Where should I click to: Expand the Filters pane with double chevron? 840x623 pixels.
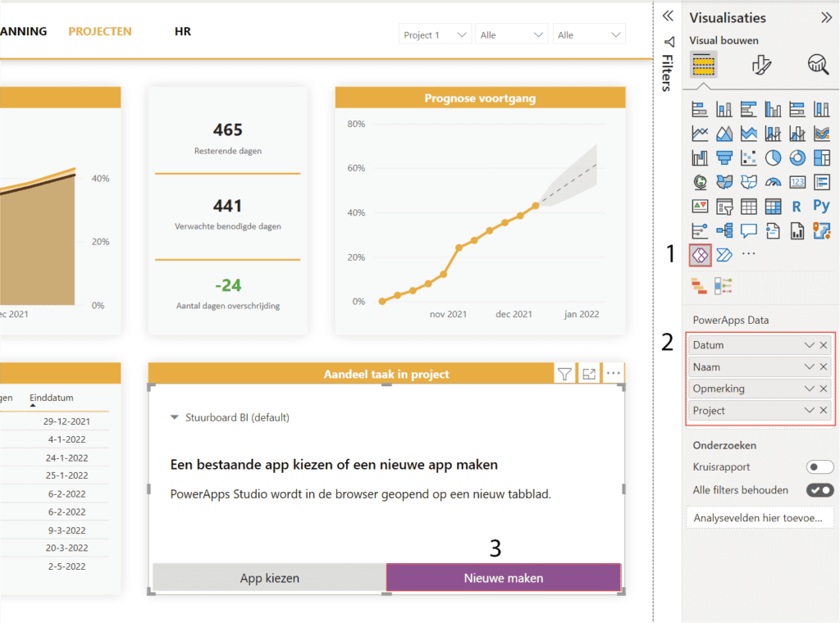pos(668,16)
